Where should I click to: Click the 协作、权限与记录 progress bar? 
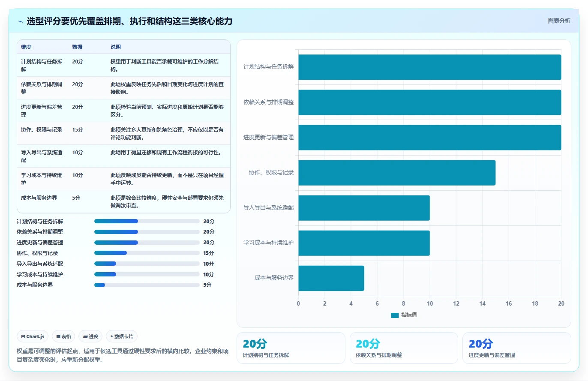point(147,253)
